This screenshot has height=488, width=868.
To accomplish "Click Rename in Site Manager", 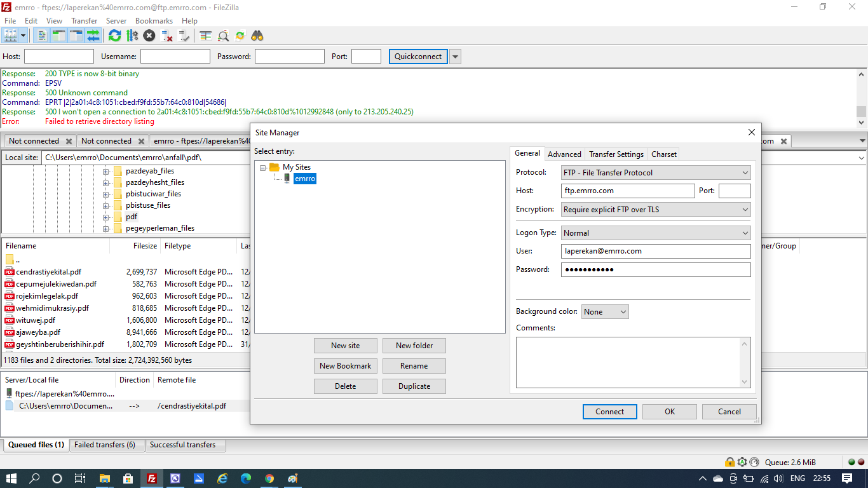I will point(414,366).
